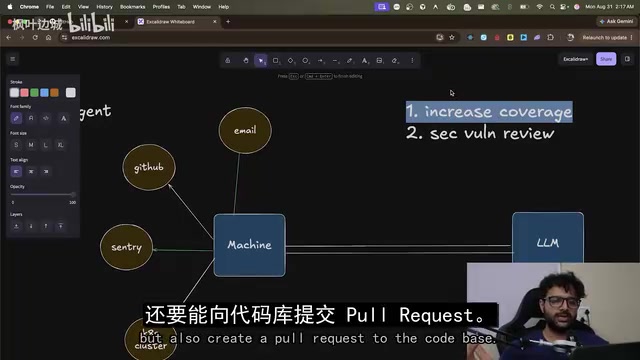Select the Arrow drawing tool

320,60
